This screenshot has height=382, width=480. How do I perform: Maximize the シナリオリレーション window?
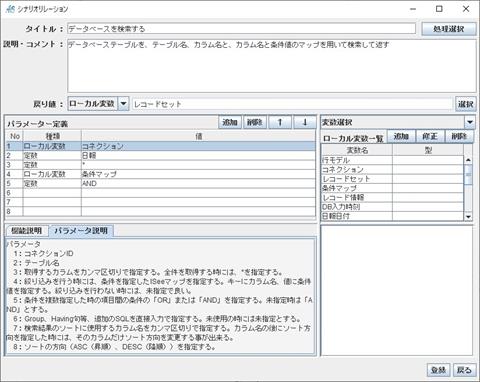(439, 9)
